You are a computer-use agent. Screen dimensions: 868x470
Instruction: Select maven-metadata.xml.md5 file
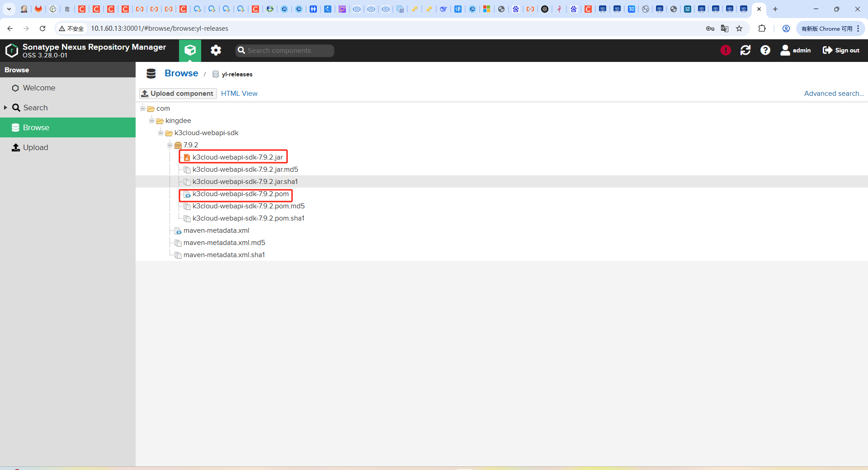224,243
